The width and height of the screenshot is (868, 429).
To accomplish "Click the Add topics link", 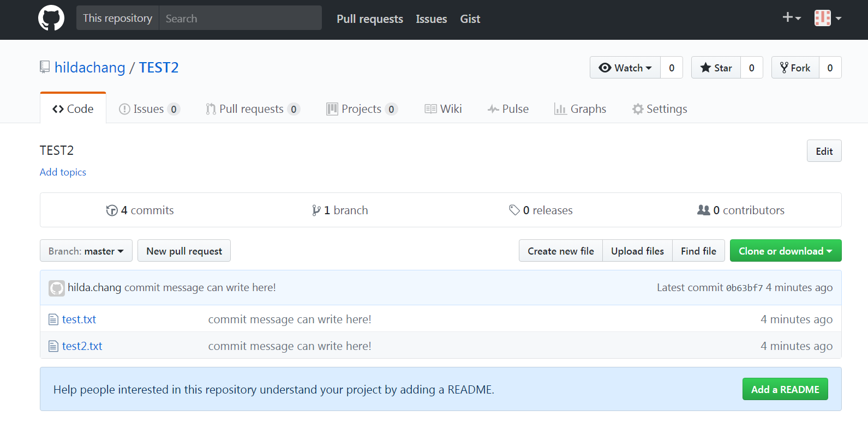I will pos(63,172).
